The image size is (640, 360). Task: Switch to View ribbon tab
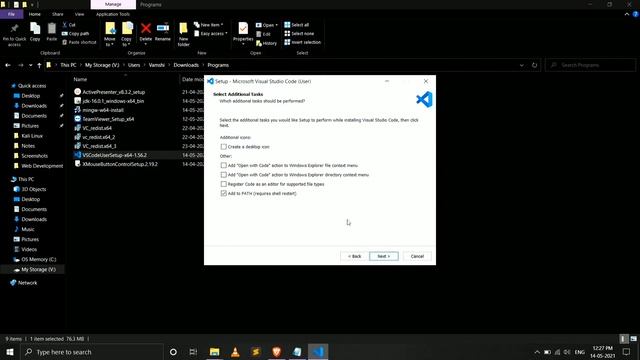point(79,14)
